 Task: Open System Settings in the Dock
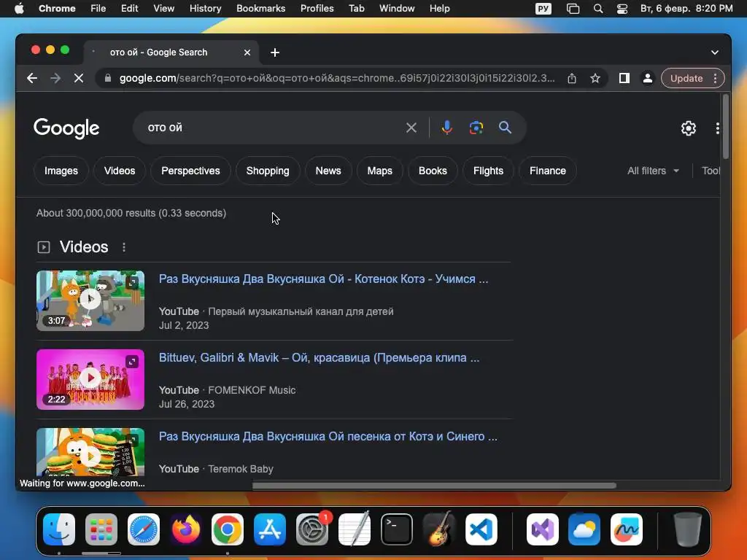[x=312, y=529]
